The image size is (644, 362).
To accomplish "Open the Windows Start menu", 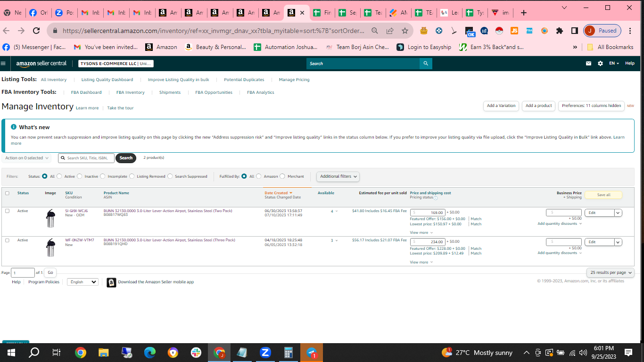I will tap(11, 353).
